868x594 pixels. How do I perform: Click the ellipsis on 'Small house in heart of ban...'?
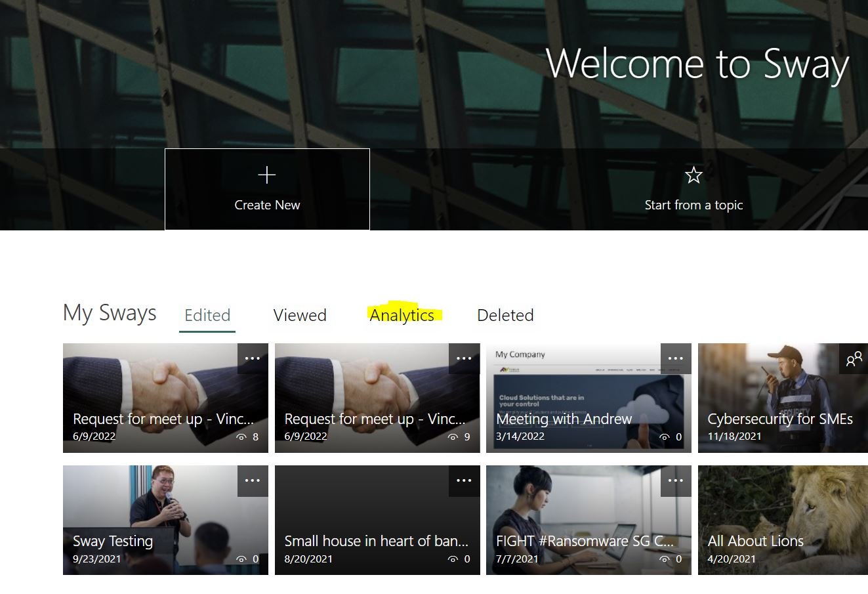464,480
